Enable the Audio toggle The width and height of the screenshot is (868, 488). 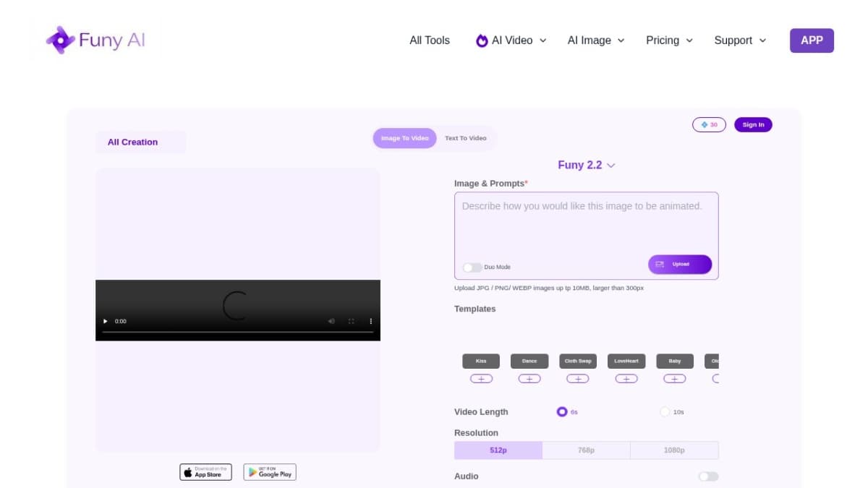pos(708,476)
